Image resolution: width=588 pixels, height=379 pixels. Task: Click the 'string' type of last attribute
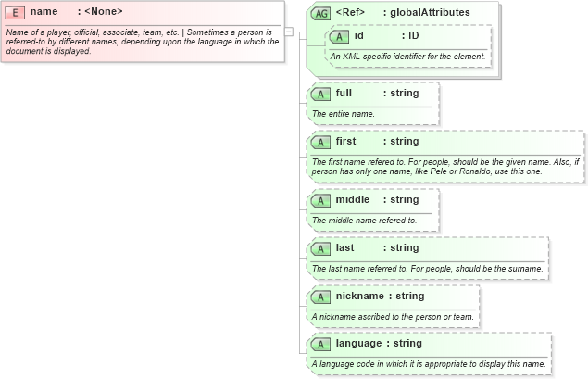pyautogui.click(x=405, y=247)
